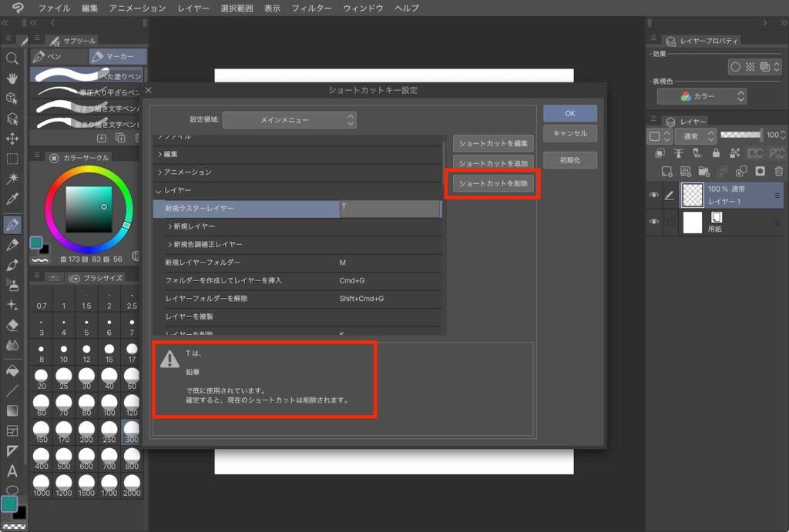Select the Hand move-view tool
This screenshot has height=532, width=789.
click(12, 78)
